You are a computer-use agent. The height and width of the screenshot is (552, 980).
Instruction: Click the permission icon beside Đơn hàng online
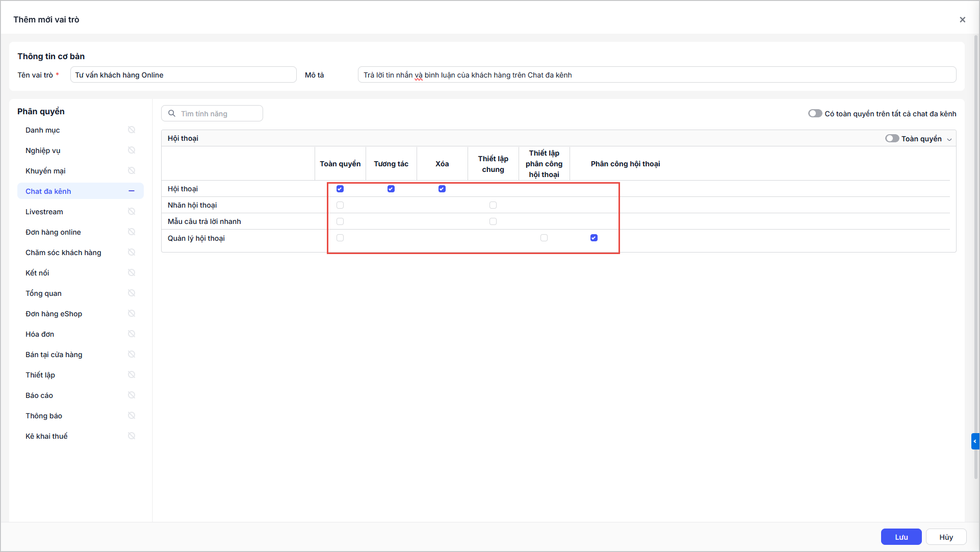pos(132,232)
